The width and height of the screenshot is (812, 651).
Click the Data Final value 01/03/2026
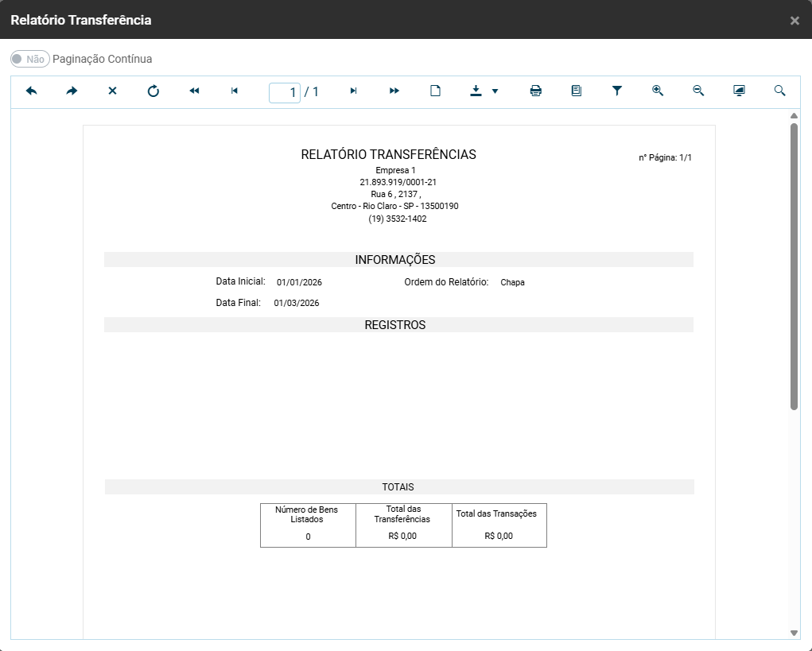click(x=296, y=303)
